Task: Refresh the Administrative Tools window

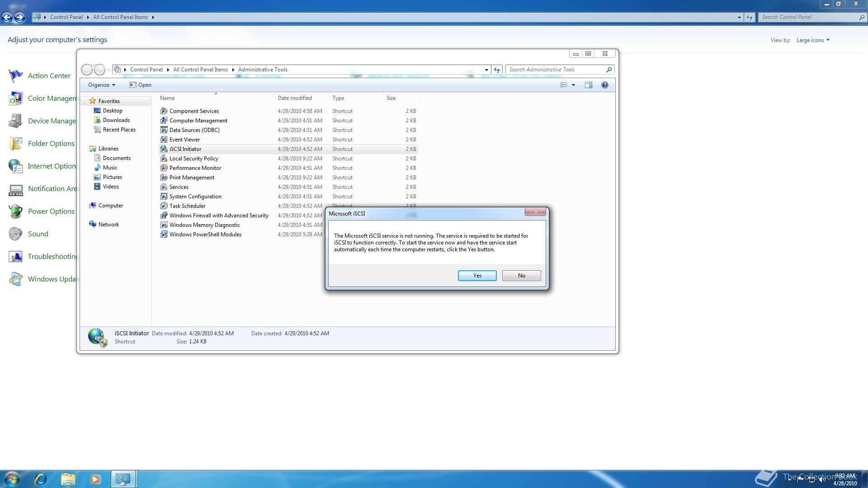Action: coord(497,70)
